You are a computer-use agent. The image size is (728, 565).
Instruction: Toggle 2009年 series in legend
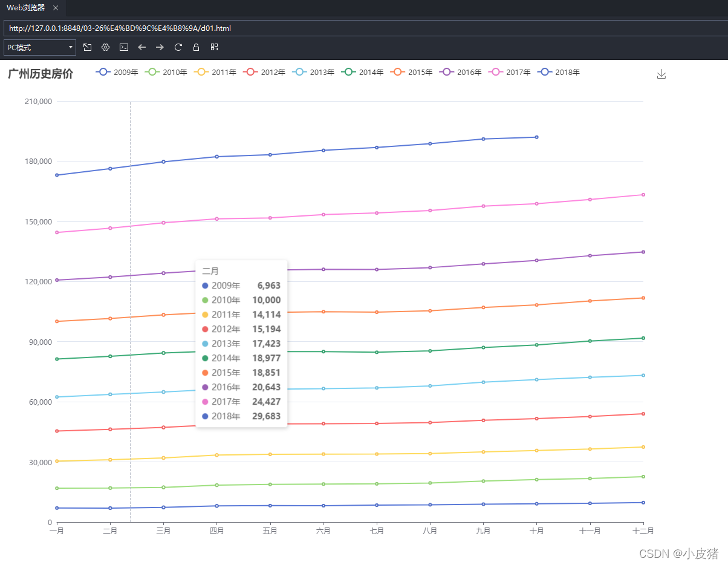117,72
